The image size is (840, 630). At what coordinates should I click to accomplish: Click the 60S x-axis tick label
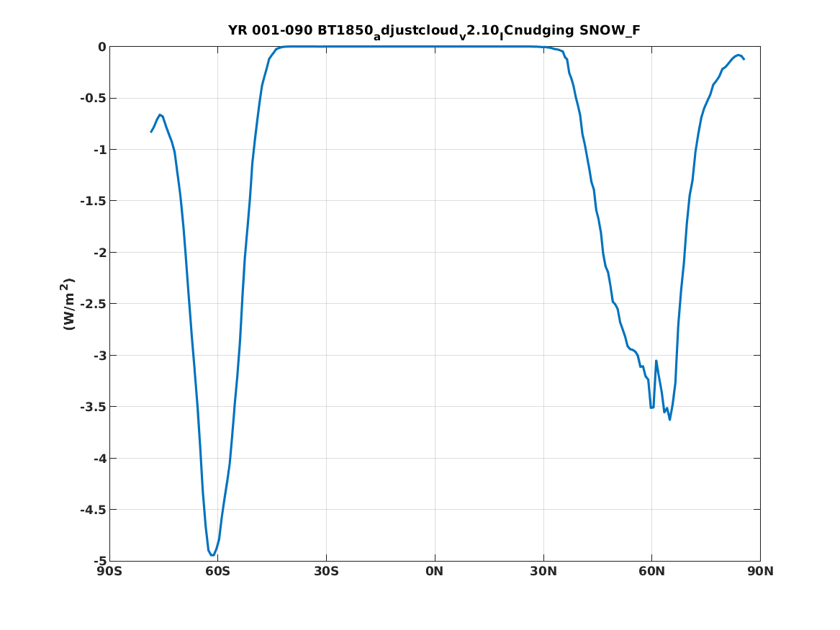pyautogui.click(x=217, y=572)
